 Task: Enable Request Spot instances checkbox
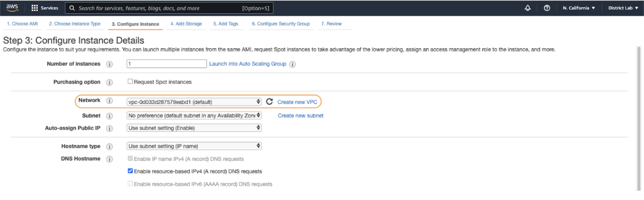(130, 81)
